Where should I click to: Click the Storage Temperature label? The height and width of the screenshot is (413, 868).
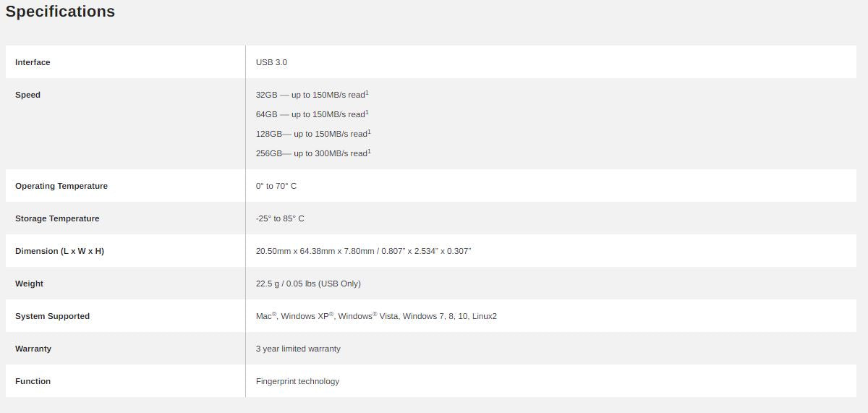[x=57, y=218]
